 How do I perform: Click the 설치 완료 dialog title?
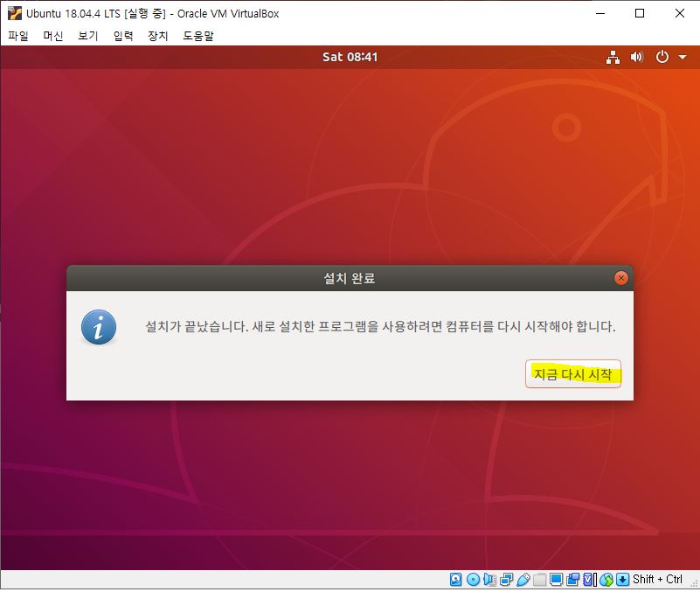pyautogui.click(x=349, y=278)
